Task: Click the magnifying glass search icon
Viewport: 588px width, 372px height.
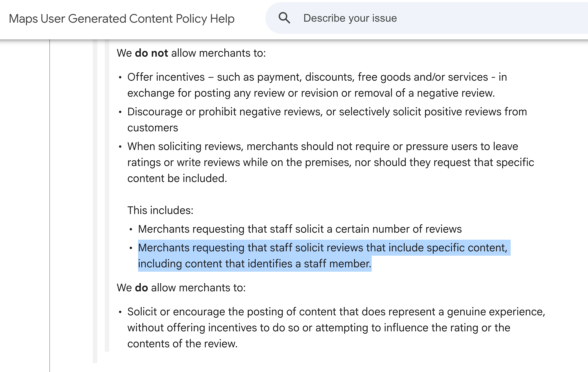Action: (284, 18)
